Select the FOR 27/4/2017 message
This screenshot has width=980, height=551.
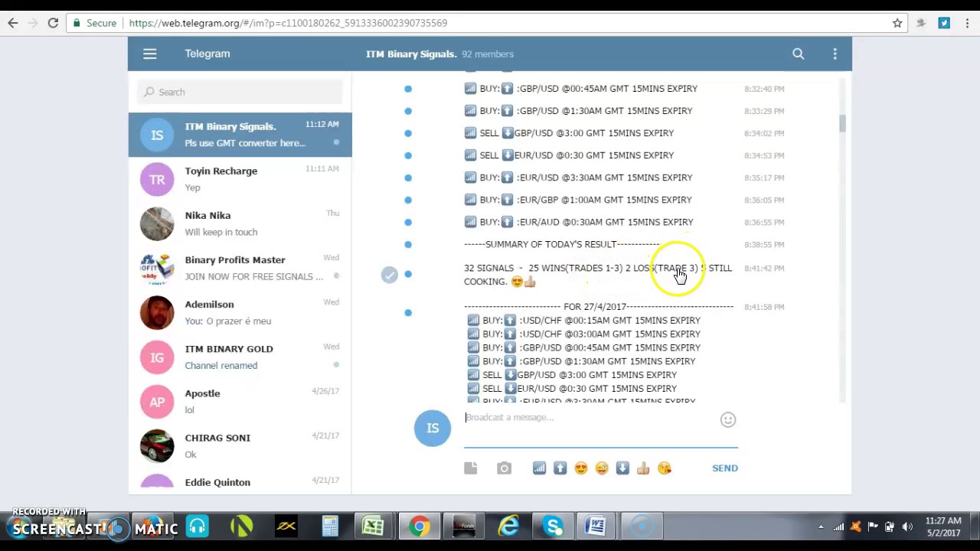pos(597,307)
